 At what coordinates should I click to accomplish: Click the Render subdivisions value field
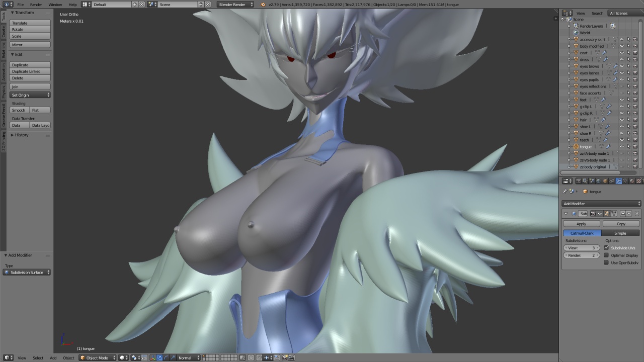coord(582,255)
